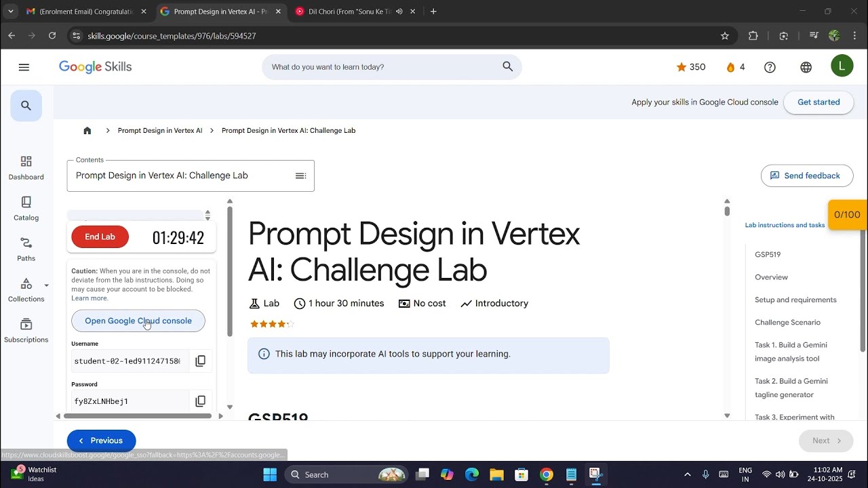Jump to Task 2 Gemini tagline generator

point(791,388)
